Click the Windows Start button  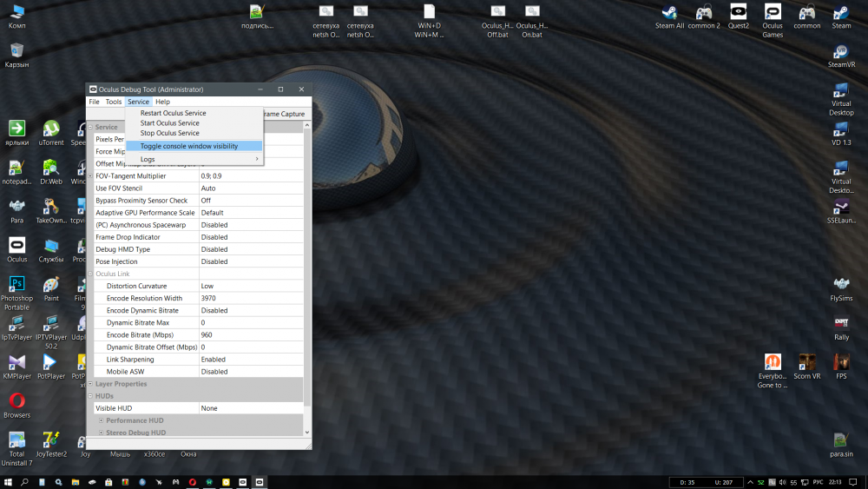pos(8,481)
